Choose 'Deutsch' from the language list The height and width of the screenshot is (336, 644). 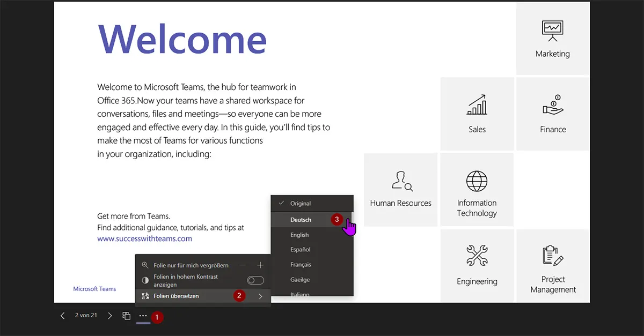click(x=302, y=220)
